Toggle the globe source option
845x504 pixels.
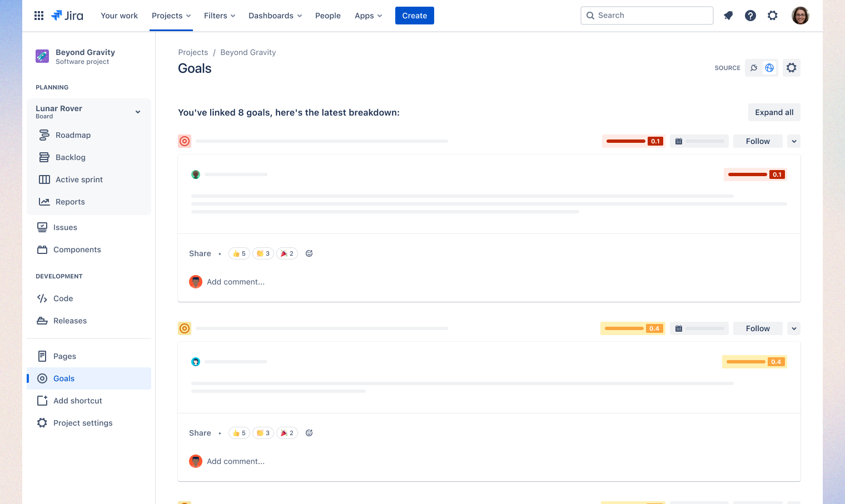769,67
